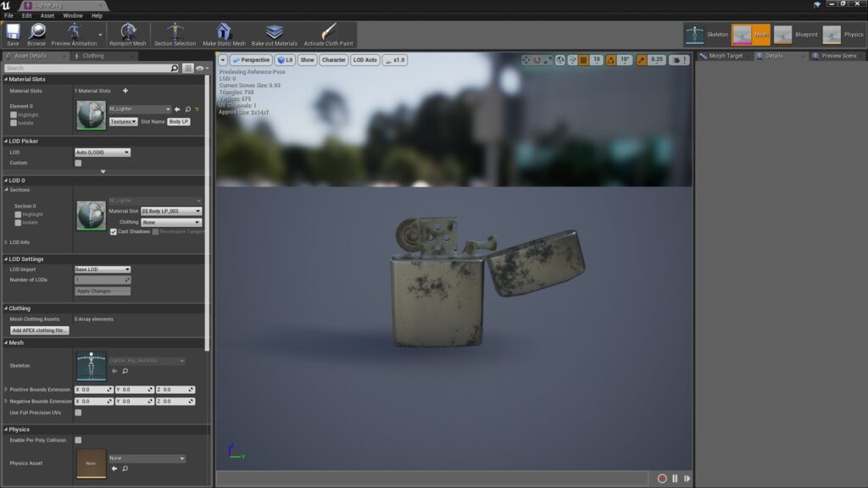Screen dimensions: 868x488
Task: Open the Physics editor mode
Action: 843,35
